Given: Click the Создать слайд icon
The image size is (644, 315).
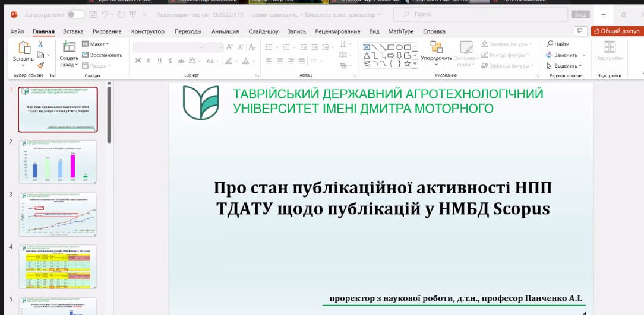Looking at the screenshot, I should 68,52.
